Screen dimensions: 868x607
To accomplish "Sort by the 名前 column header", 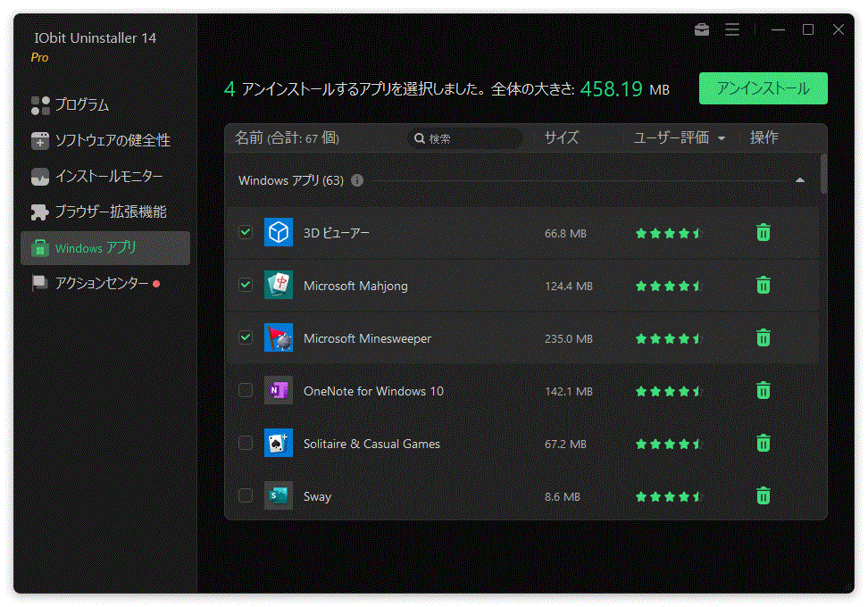I will (x=287, y=137).
